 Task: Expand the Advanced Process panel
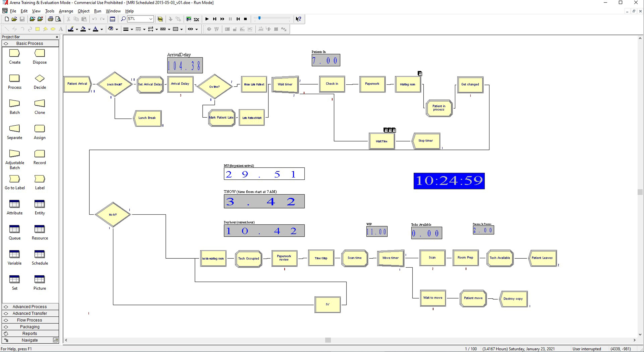click(x=30, y=307)
